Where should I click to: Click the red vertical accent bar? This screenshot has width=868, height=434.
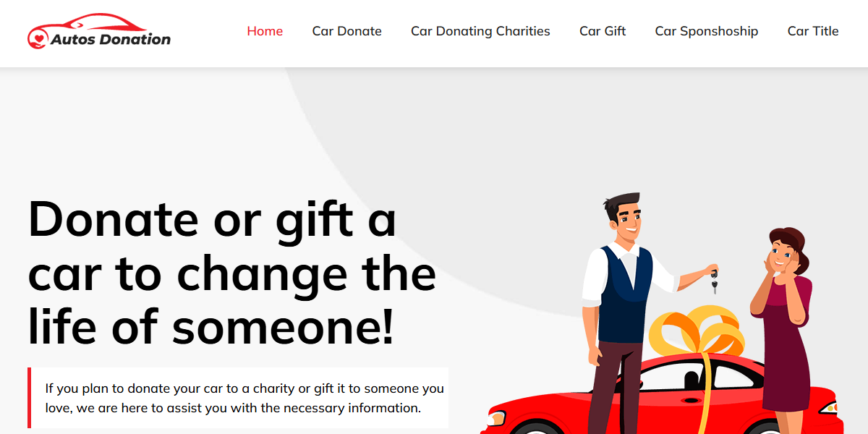[29, 398]
